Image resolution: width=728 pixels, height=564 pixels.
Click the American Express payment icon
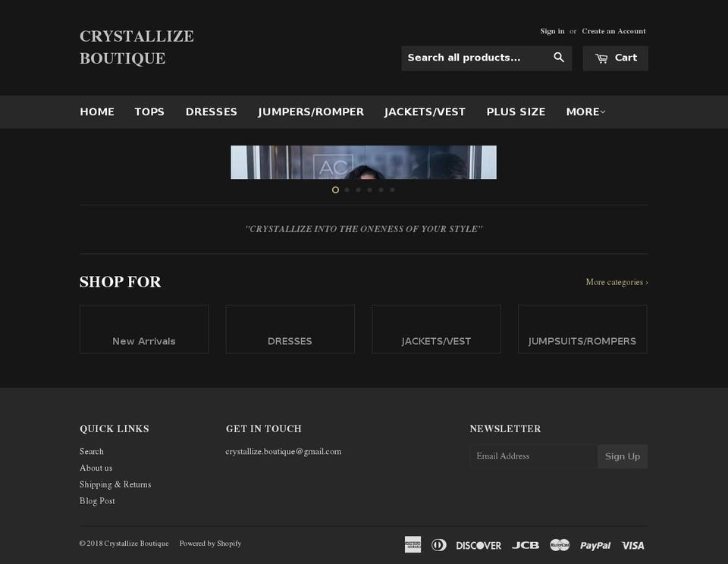pos(413,544)
